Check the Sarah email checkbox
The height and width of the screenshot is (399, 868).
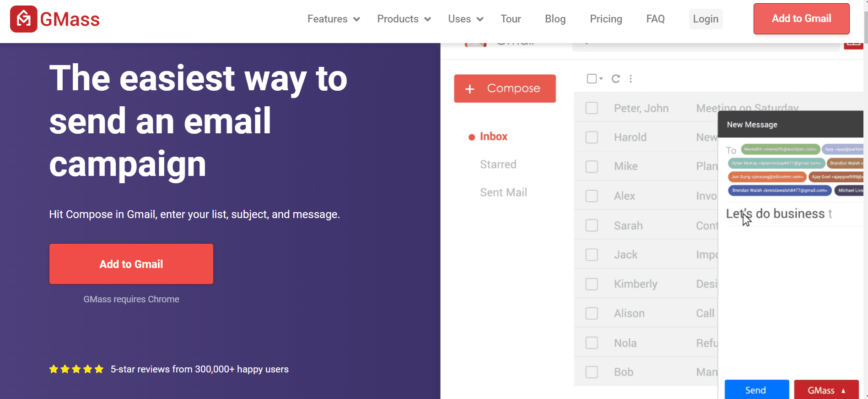pyautogui.click(x=592, y=225)
